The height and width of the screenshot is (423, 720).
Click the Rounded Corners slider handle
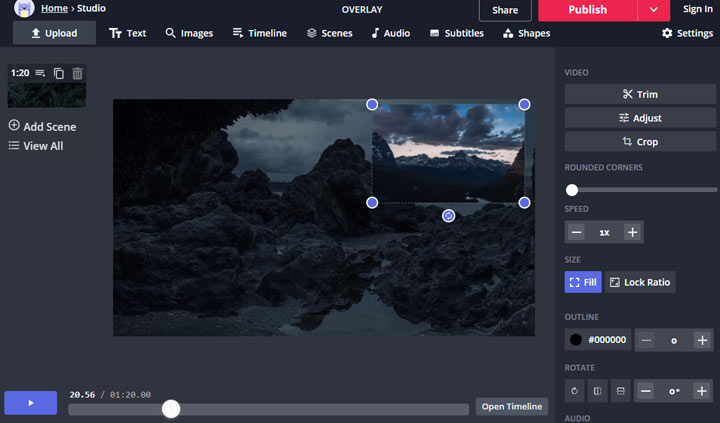pyautogui.click(x=572, y=190)
